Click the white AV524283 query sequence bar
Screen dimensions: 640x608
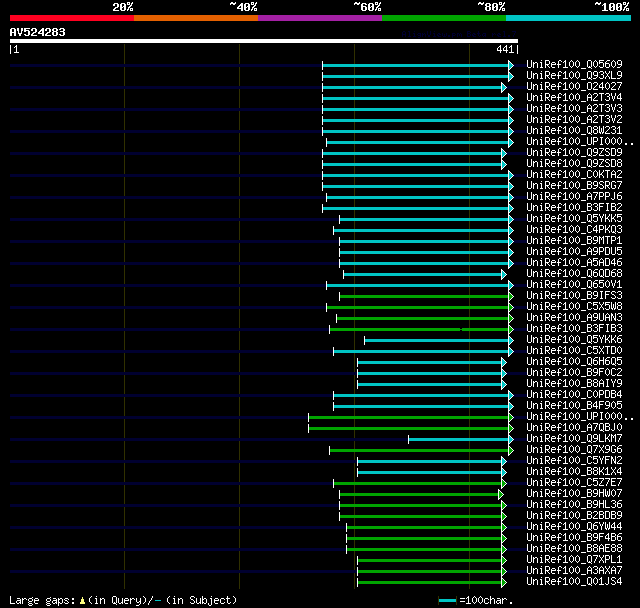pos(264,41)
